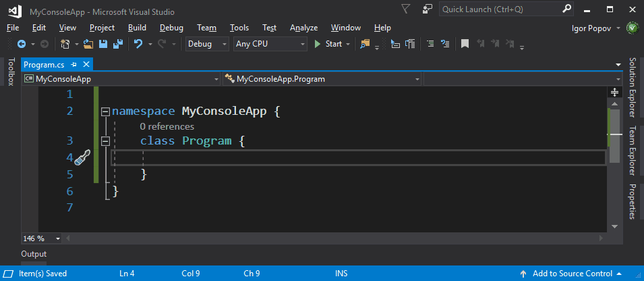
Task: Open the New Project dropdown arrow
Action: (x=76, y=44)
